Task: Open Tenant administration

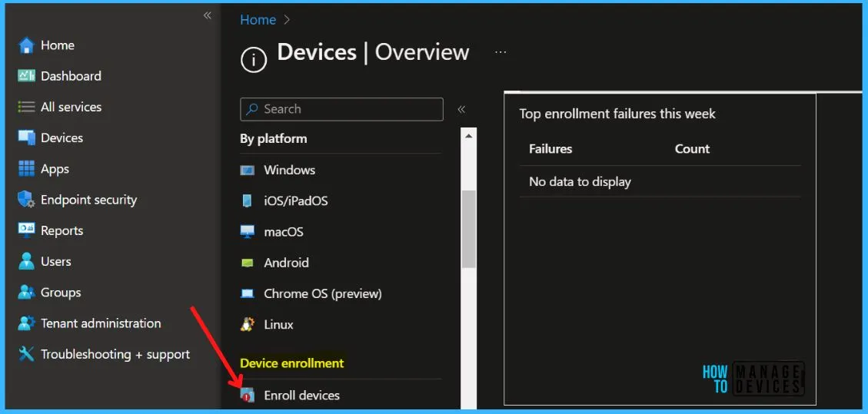Action: (101, 323)
